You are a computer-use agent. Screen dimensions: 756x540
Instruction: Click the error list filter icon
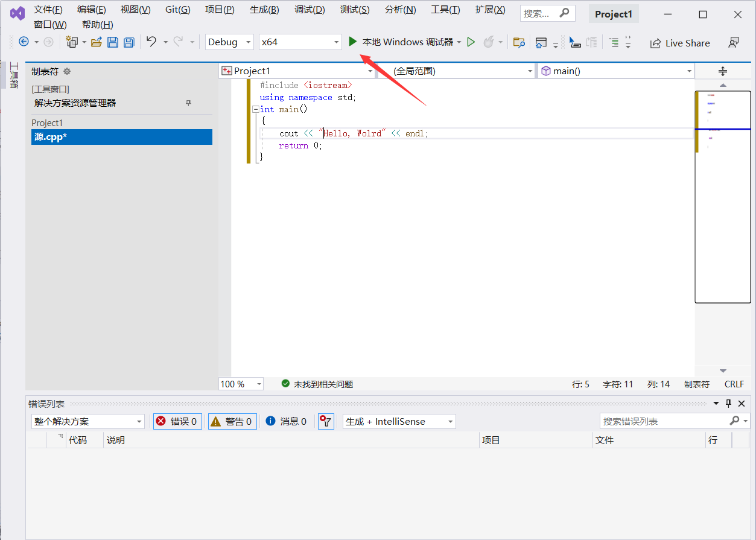pyautogui.click(x=326, y=421)
